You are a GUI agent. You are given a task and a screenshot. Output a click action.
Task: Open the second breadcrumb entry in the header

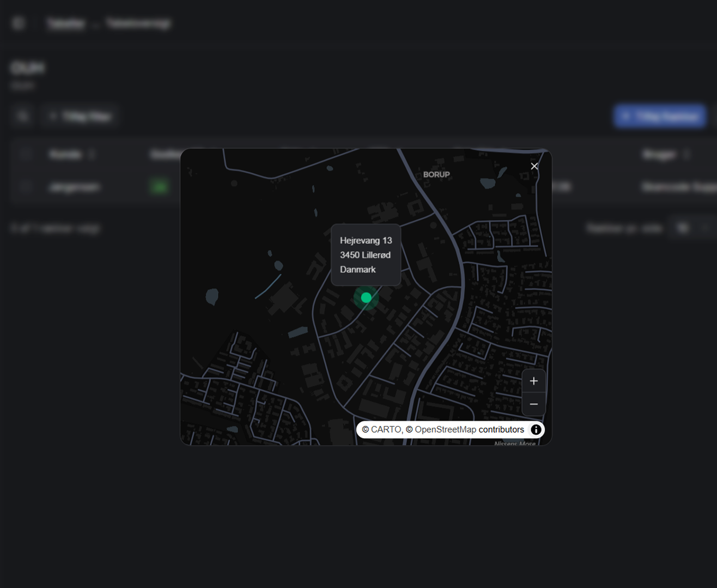138,23
